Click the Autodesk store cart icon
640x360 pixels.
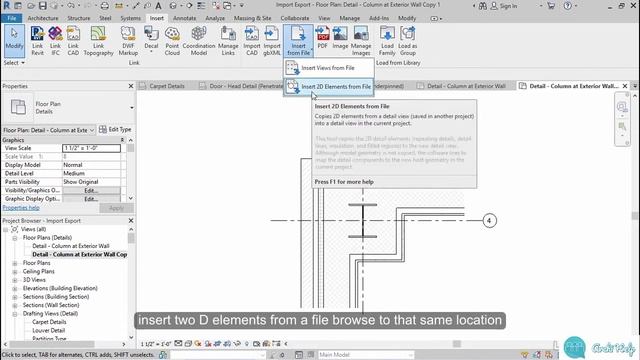[551, 6]
